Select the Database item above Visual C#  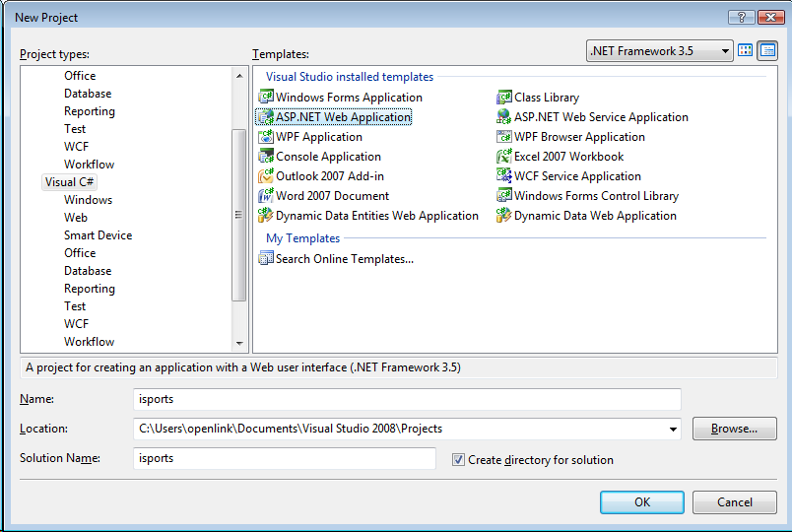tap(88, 93)
